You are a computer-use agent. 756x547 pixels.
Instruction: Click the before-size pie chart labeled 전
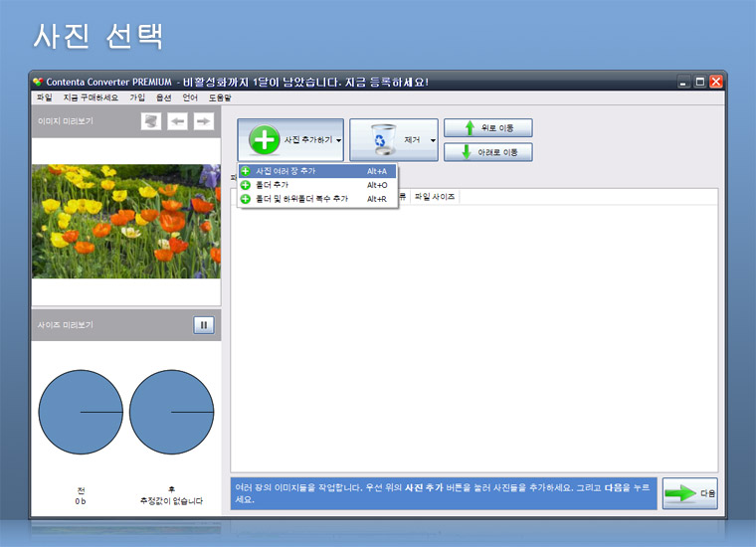[x=81, y=412]
